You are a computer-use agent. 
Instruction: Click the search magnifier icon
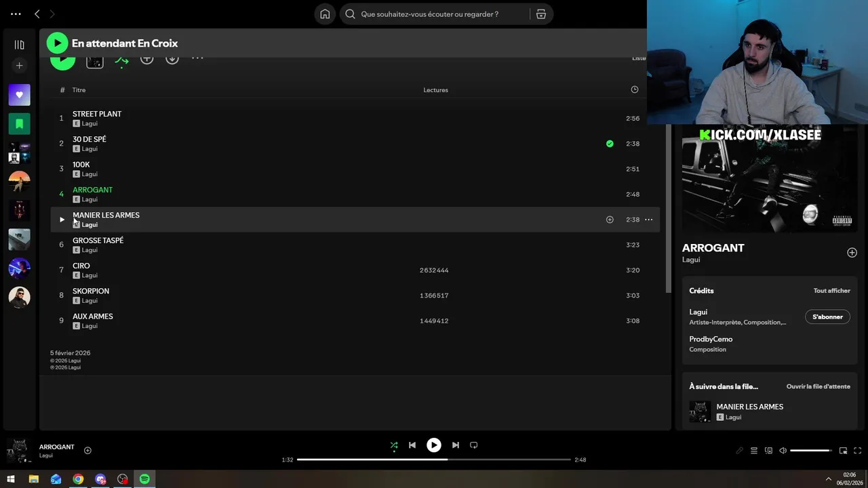(350, 14)
